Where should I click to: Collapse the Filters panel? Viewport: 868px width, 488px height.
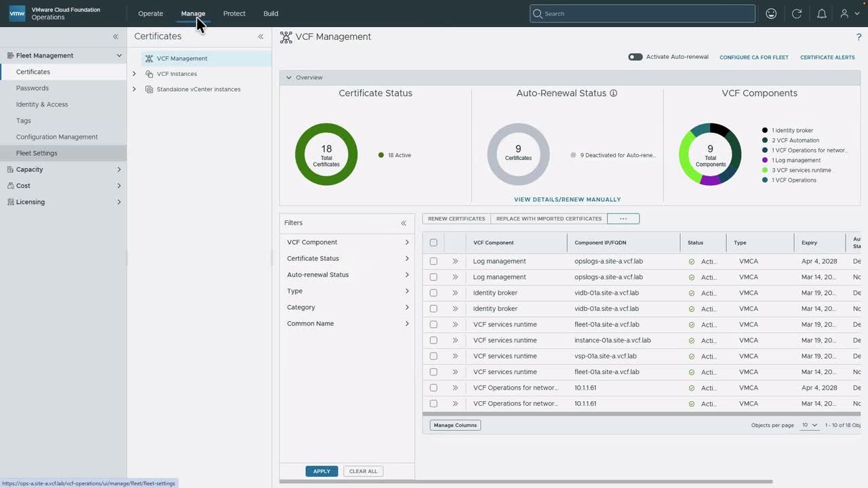point(403,223)
